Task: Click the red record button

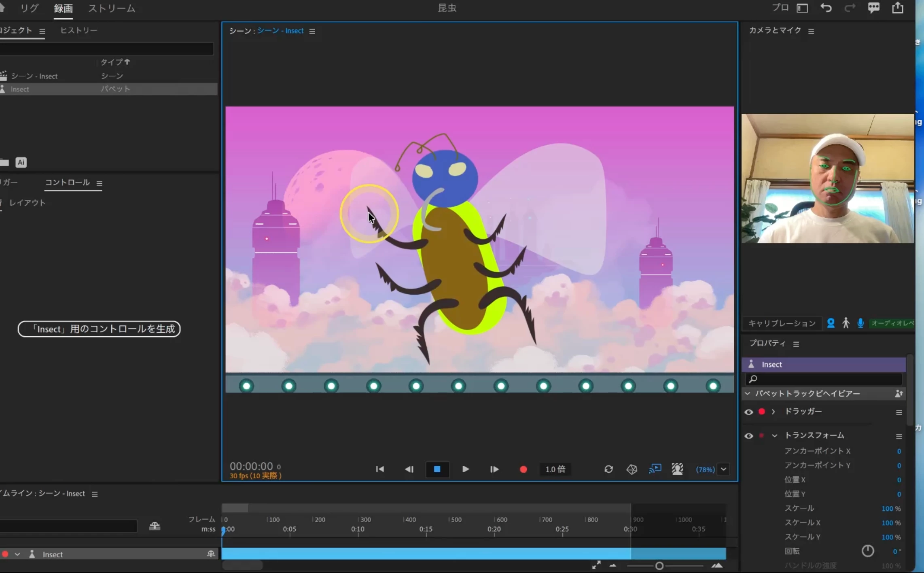Action: 523,469
